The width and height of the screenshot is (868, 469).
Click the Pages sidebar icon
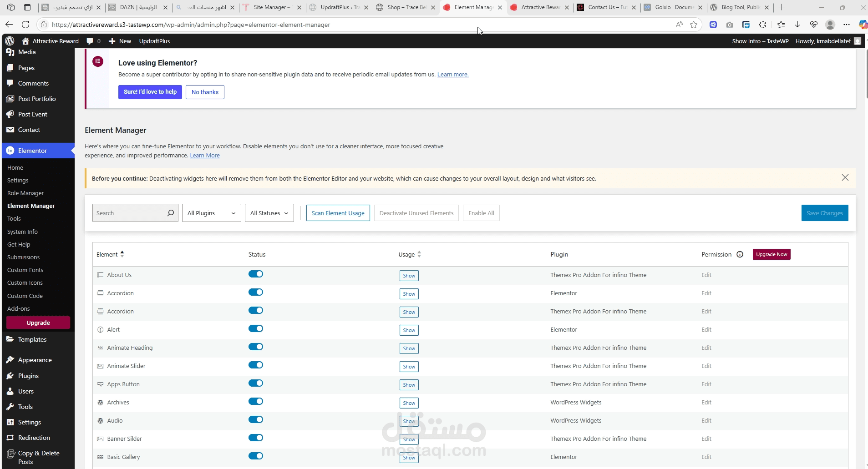[x=10, y=68]
